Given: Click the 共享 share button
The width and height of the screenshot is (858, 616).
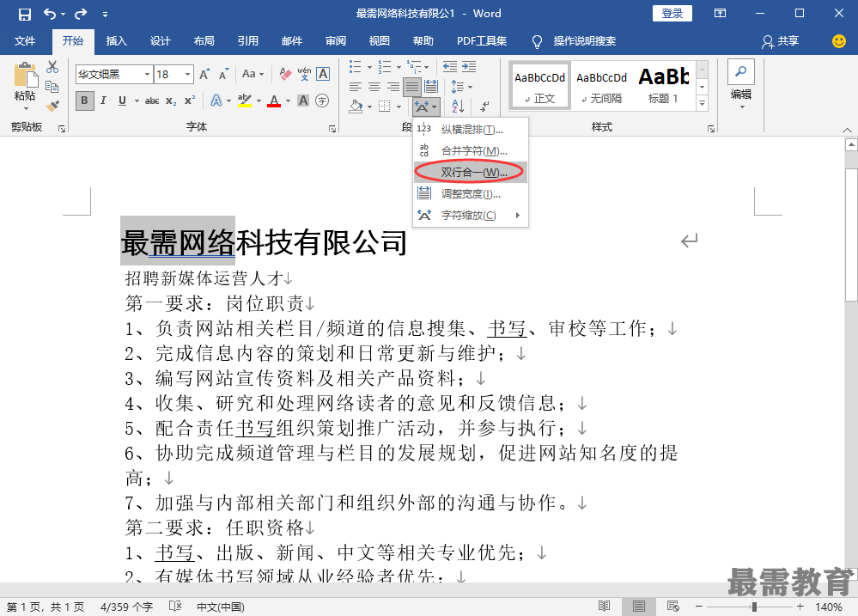Looking at the screenshot, I should click(x=781, y=41).
